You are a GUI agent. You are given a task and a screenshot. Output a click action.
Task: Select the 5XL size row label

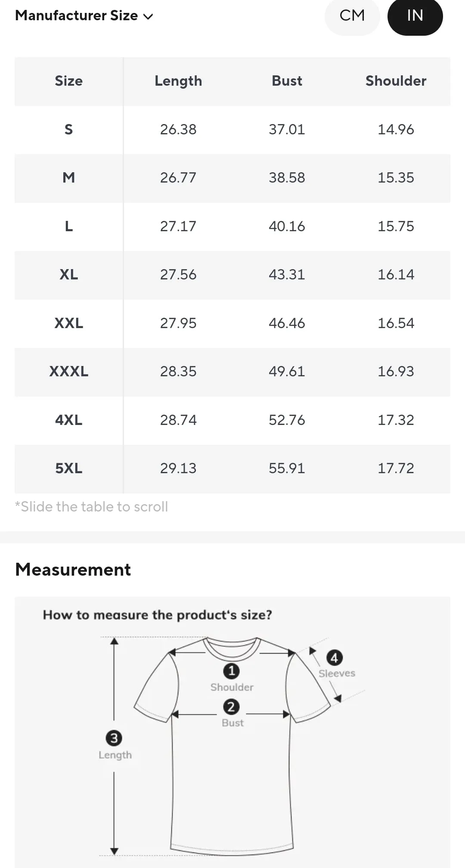click(69, 468)
